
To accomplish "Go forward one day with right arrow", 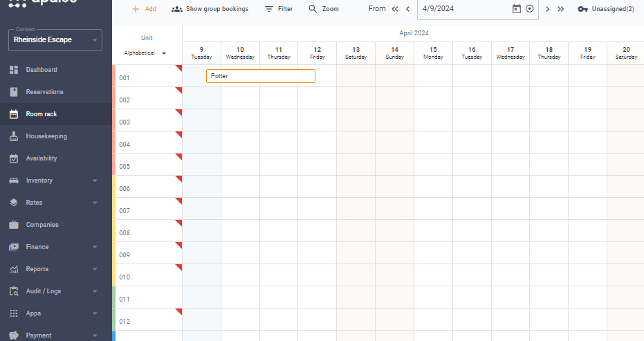I will 548,9.
